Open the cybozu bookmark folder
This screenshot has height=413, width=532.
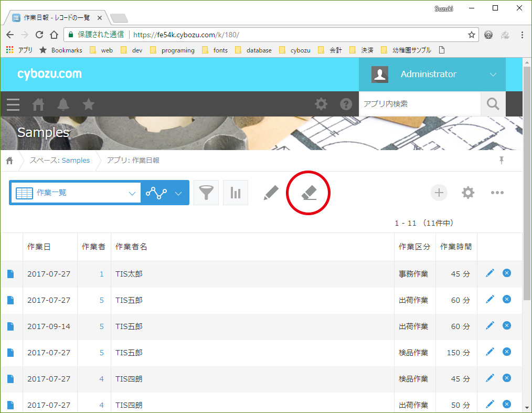[295, 50]
